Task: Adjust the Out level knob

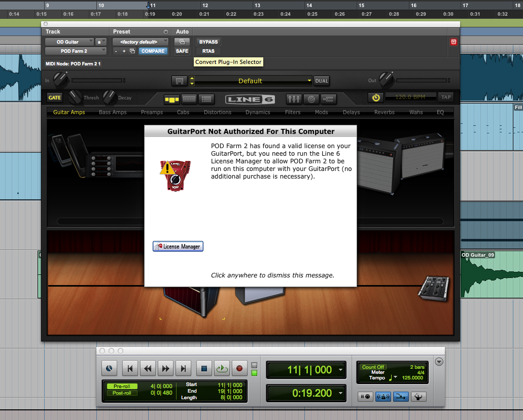Action: (386, 79)
